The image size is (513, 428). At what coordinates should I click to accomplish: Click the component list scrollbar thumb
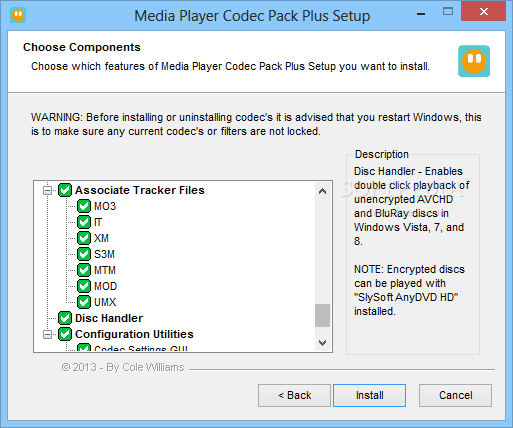pos(322,315)
